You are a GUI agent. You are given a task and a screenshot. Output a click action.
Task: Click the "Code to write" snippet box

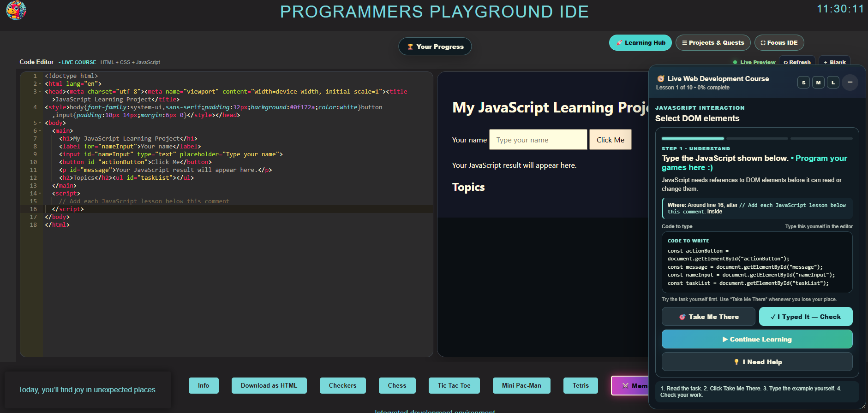click(x=757, y=262)
